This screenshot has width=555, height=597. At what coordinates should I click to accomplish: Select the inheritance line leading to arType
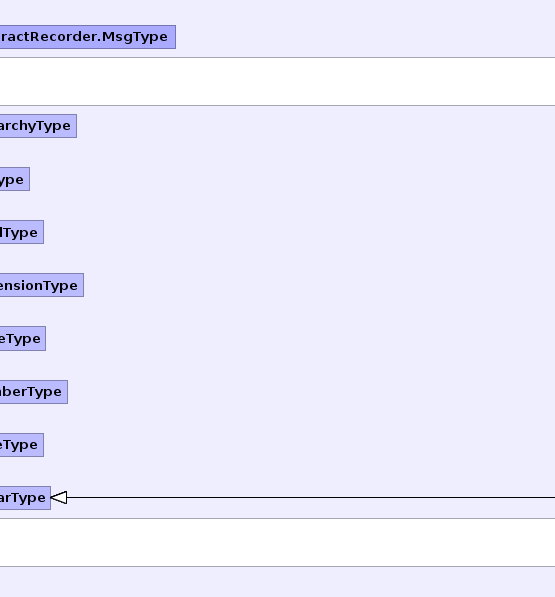click(x=311, y=498)
